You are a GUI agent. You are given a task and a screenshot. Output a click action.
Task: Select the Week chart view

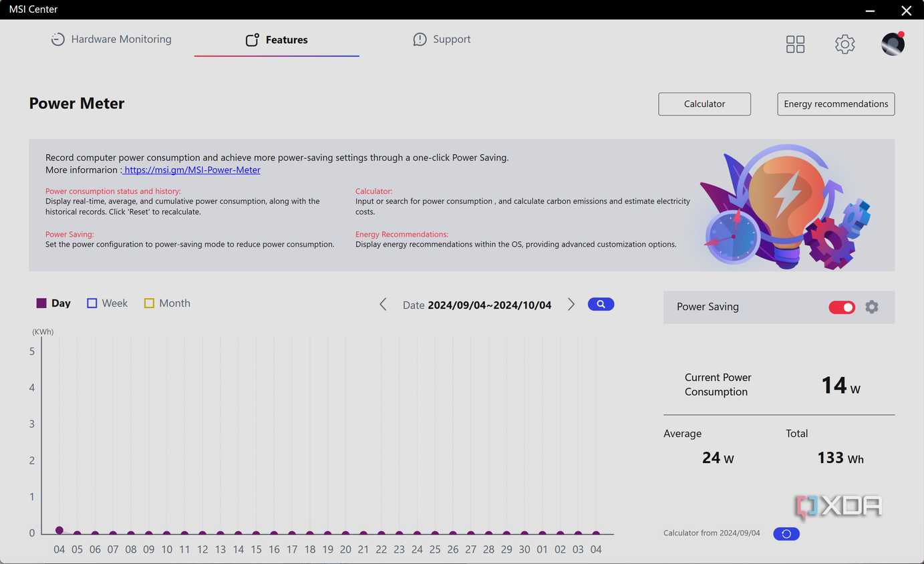(x=107, y=303)
